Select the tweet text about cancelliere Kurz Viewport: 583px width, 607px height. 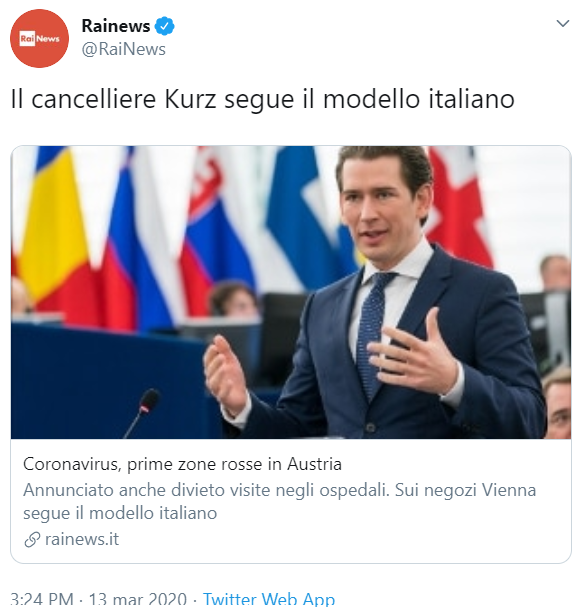pos(263,99)
